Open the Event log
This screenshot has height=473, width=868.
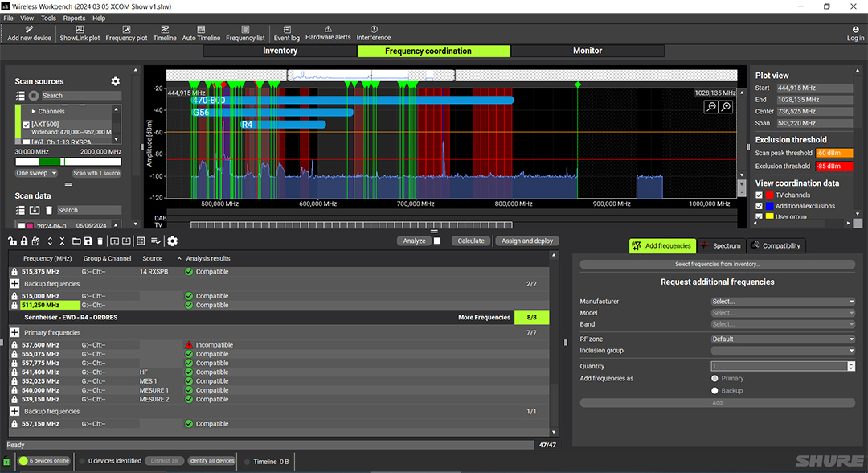point(286,33)
